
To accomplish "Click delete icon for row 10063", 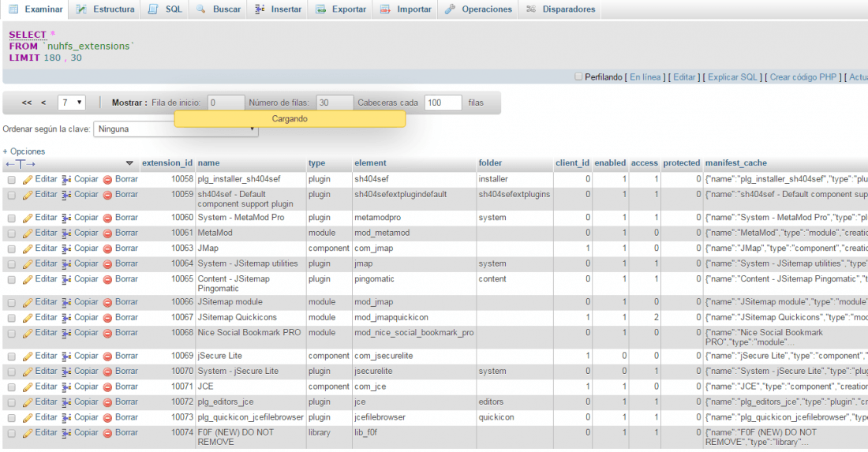I will 108,249.
